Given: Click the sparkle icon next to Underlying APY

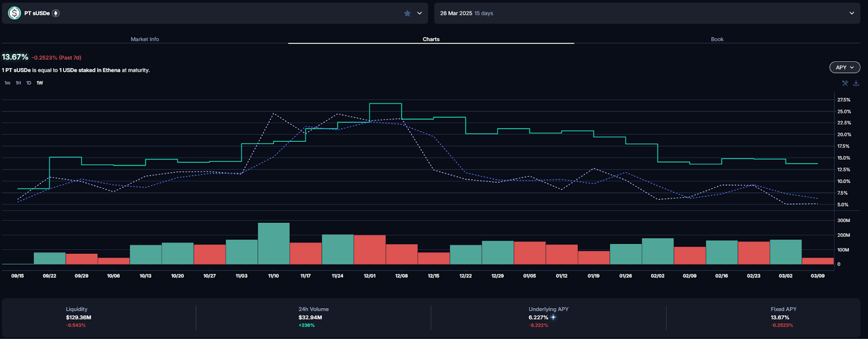Looking at the screenshot, I should pyautogui.click(x=553, y=317).
